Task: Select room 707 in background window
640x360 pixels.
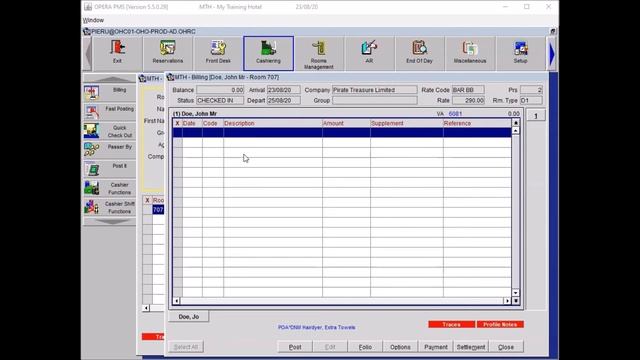Action: click(158, 210)
